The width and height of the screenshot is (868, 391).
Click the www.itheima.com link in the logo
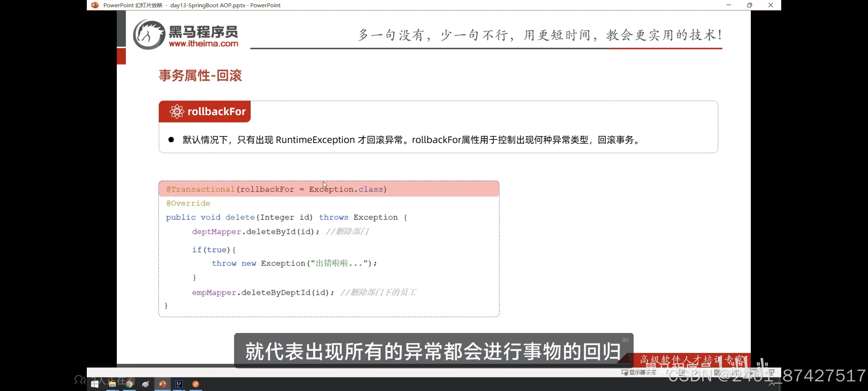click(x=204, y=43)
